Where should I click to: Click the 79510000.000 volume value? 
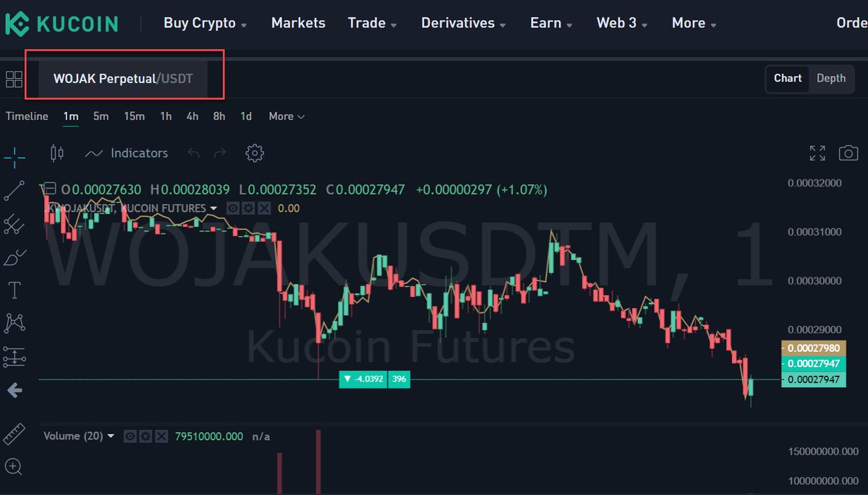pos(209,436)
